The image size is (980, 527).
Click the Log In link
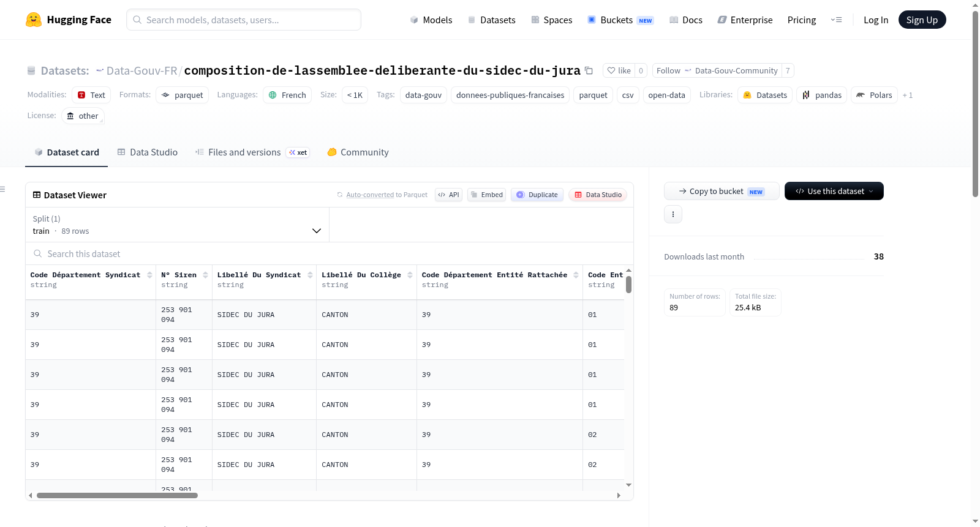[876, 20]
